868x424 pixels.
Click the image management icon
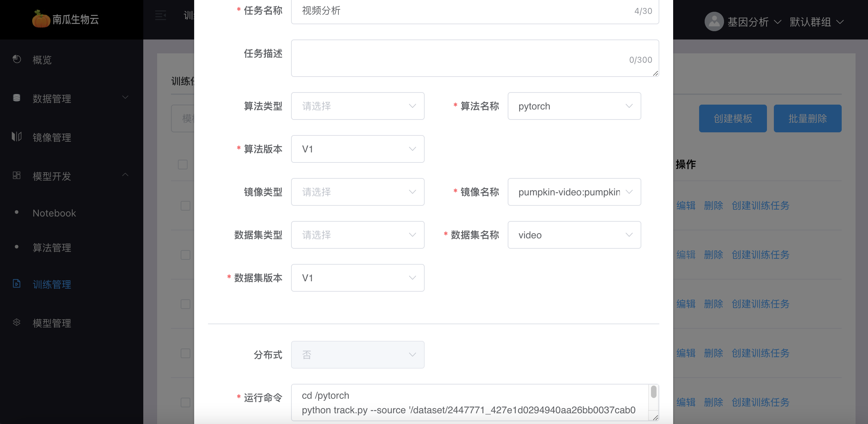[x=17, y=137]
